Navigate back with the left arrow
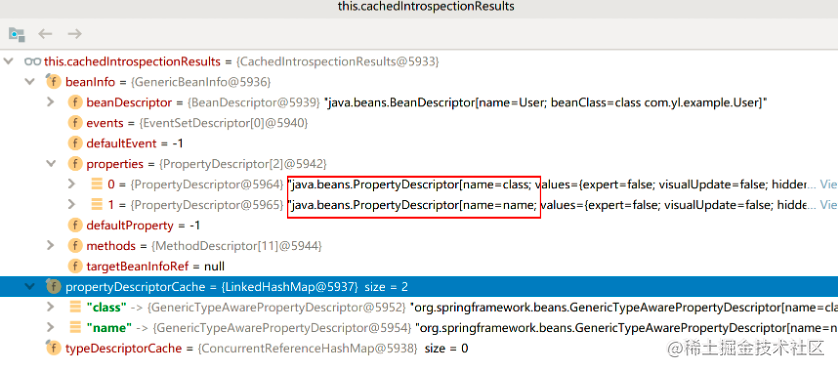 tap(45, 34)
